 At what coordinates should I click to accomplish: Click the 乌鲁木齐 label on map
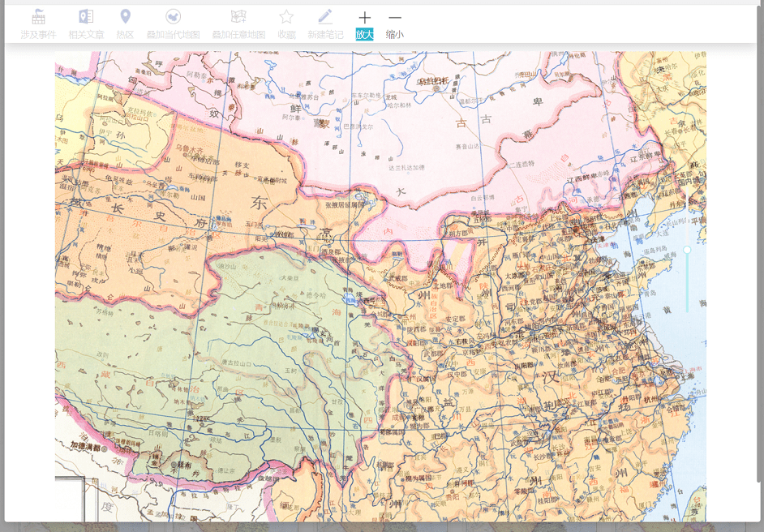(189, 148)
